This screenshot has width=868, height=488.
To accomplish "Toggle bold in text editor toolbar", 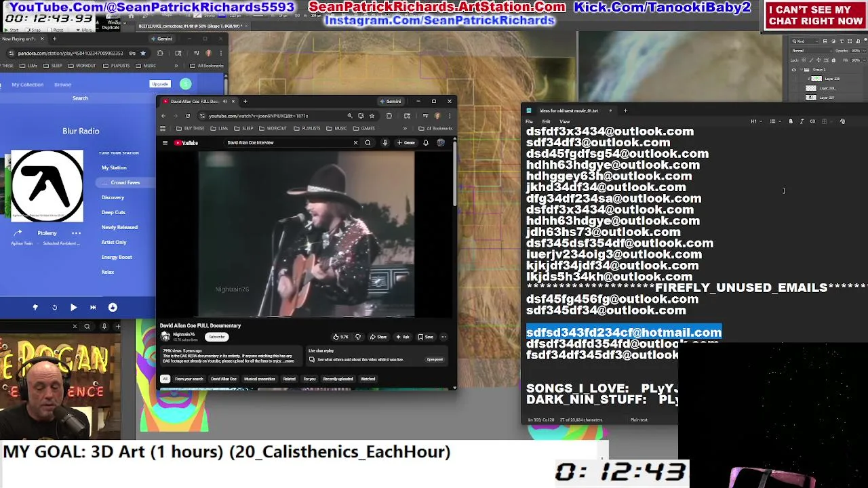I will 791,121.
